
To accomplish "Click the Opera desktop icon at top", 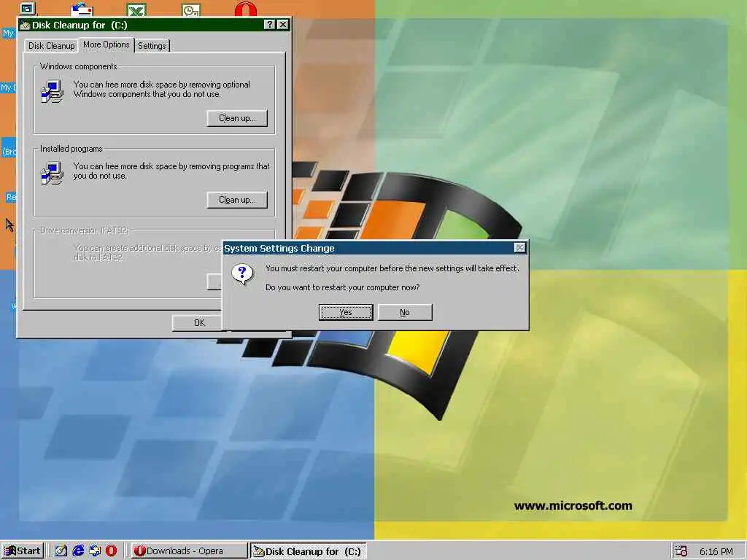I will click(246, 9).
